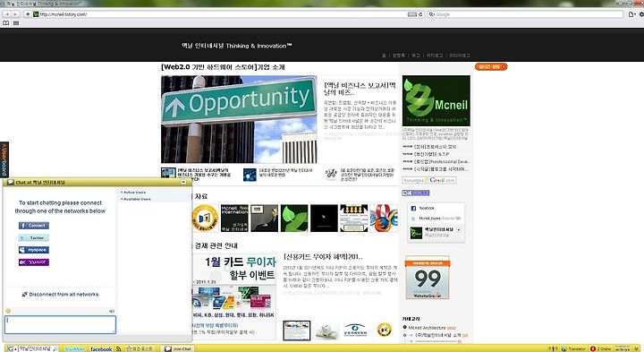The height and width of the screenshot is (352, 644).
Task: Click the Mcneil_Korea twitter row
Action: click(x=436, y=219)
